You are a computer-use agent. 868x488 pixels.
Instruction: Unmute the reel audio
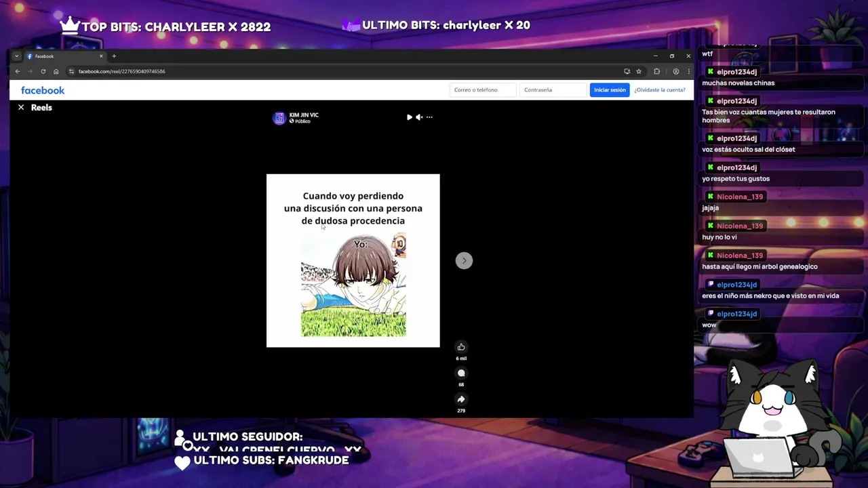[419, 117]
